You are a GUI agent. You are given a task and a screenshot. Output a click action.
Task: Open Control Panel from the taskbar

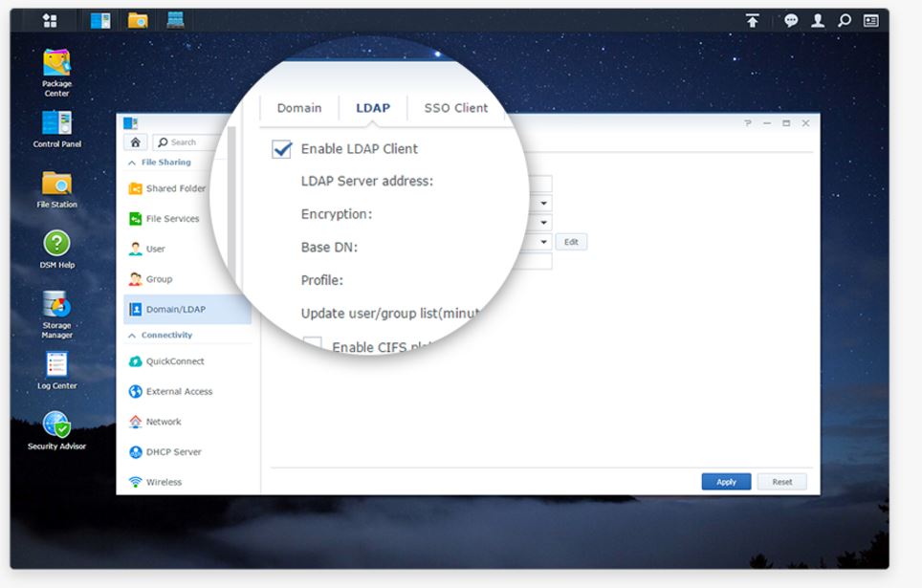(x=100, y=21)
